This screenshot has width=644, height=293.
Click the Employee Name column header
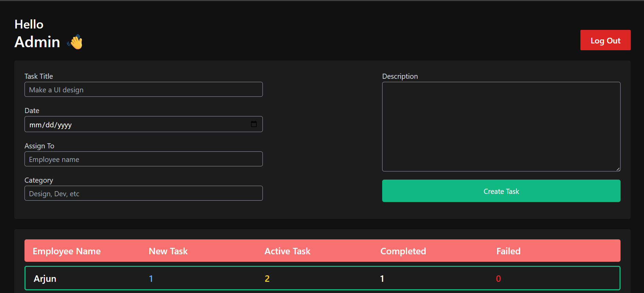click(67, 251)
